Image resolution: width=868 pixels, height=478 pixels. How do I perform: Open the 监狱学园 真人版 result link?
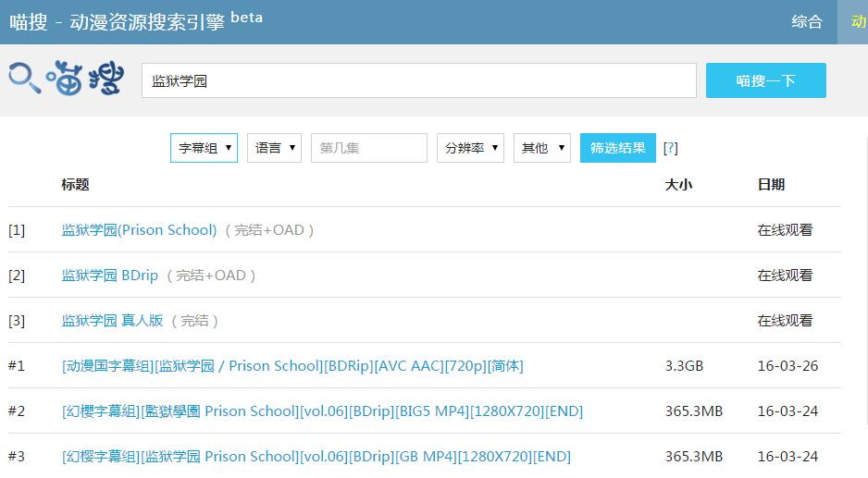112,320
